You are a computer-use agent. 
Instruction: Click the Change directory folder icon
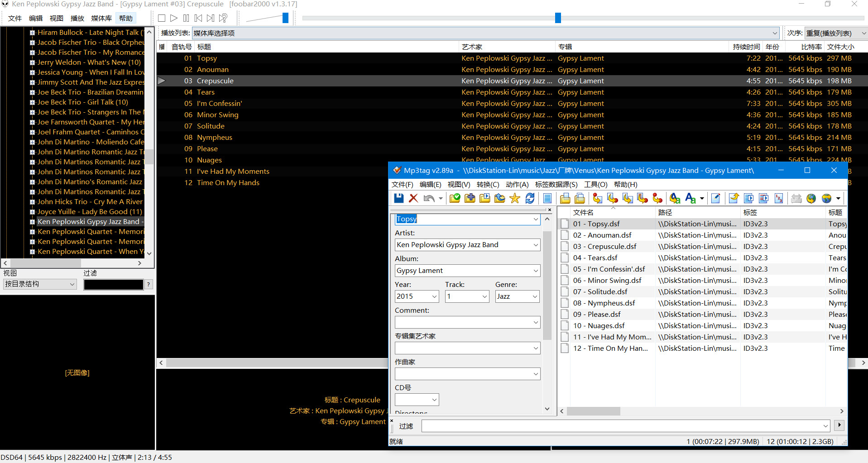tap(455, 198)
